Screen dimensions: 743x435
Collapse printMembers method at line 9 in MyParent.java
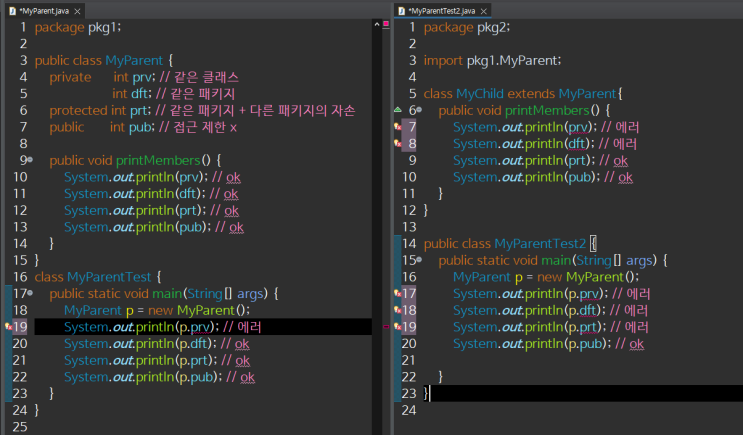coord(30,160)
